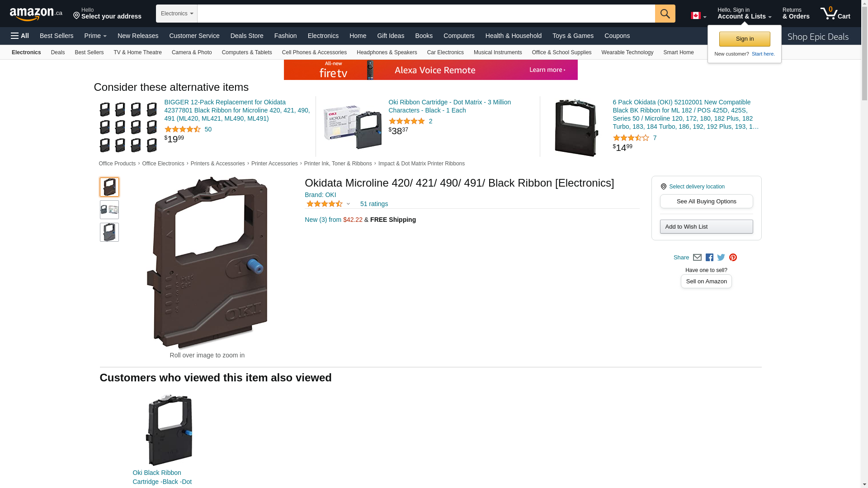Select Headphones & Speakers category tab

[387, 52]
